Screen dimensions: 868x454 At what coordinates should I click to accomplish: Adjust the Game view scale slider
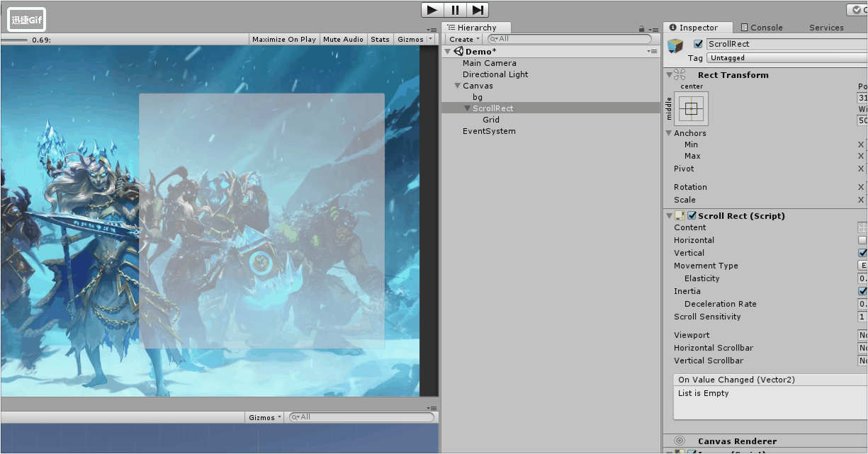[14, 40]
